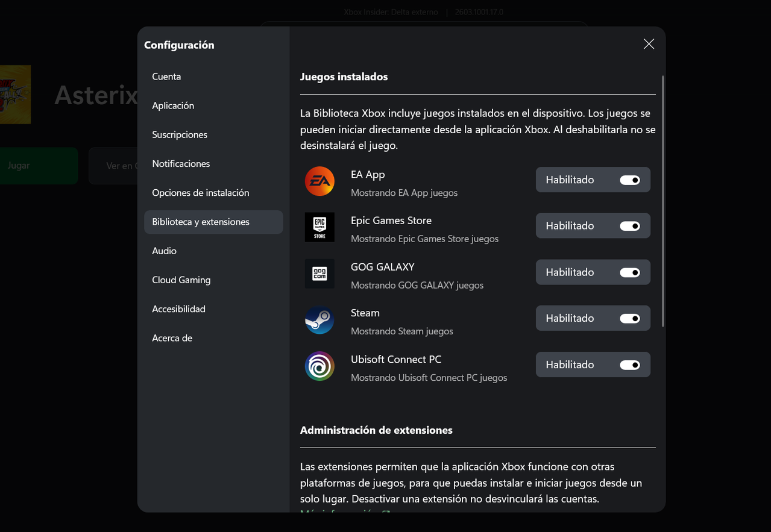Click the Steam name label

(365, 313)
